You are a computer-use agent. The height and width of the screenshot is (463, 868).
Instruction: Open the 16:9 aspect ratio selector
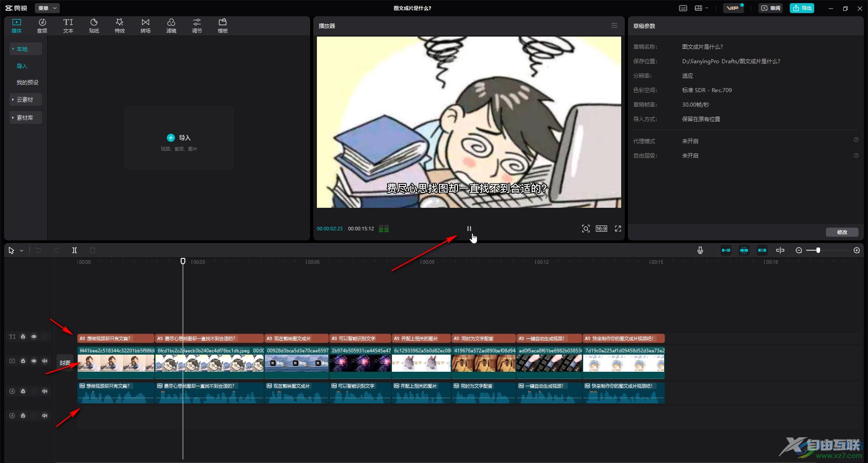pyautogui.click(x=601, y=229)
